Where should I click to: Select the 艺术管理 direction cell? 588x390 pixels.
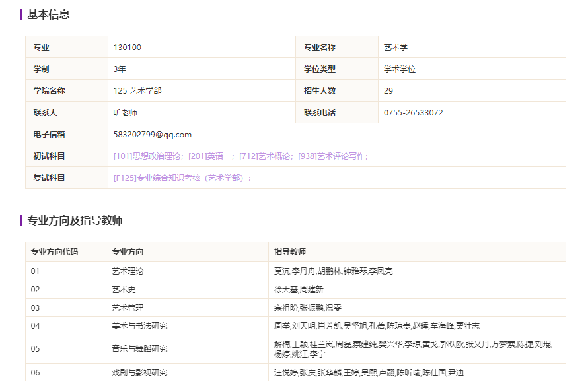[x=128, y=308]
